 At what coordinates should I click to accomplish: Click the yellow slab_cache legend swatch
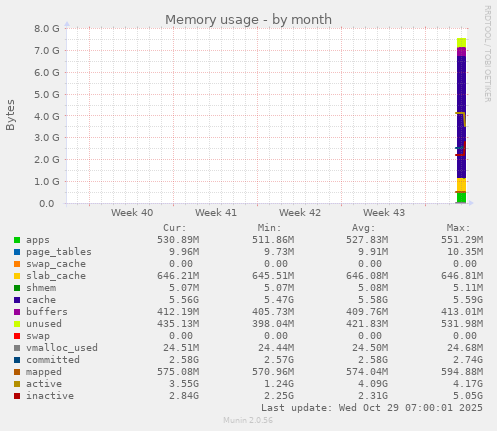pyautogui.click(x=17, y=276)
